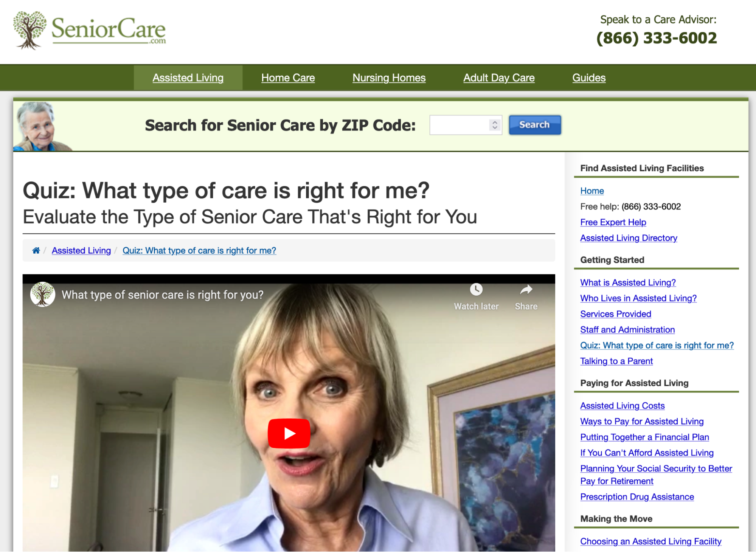The image size is (756, 552).
Task: Open the Assisted Living breadcrumb link
Action: coord(81,250)
